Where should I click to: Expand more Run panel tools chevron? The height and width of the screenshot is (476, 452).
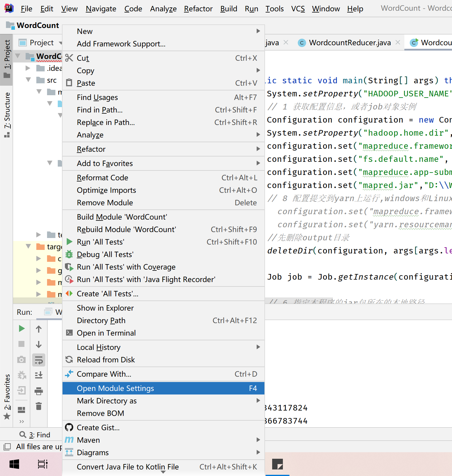click(21, 422)
